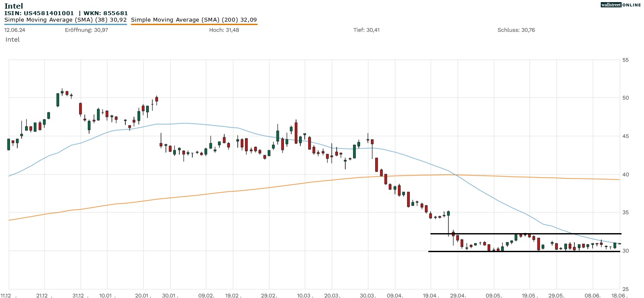Toggle the small Intel series label
This screenshot has height=298, width=644.
[x=13, y=39]
